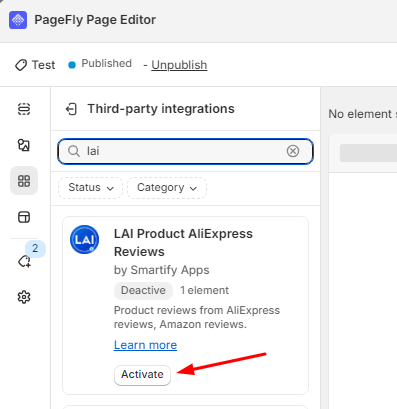Open the settings gear in sidebar
The width and height of the screenshot is (397, 409).
pyautogui.click(x=24, y=297)
